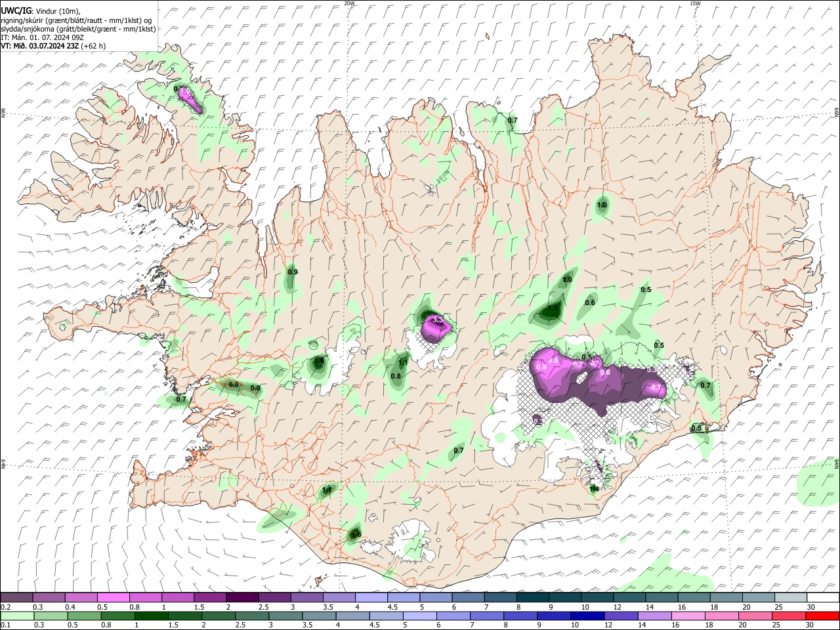Click the 'rigning/skúrir' legend description line
Viewport: 840px width, 630px height.
point(75,20)
